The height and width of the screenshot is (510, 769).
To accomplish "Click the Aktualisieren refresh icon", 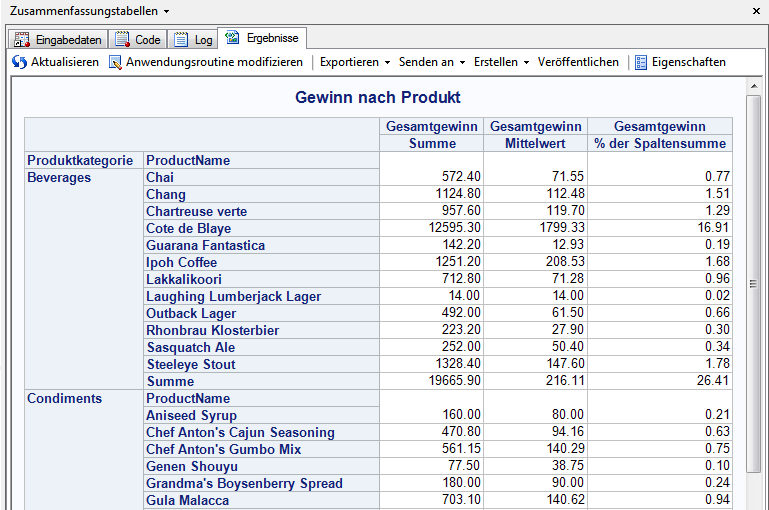I will pyautogui.click(x=20, y=62).
